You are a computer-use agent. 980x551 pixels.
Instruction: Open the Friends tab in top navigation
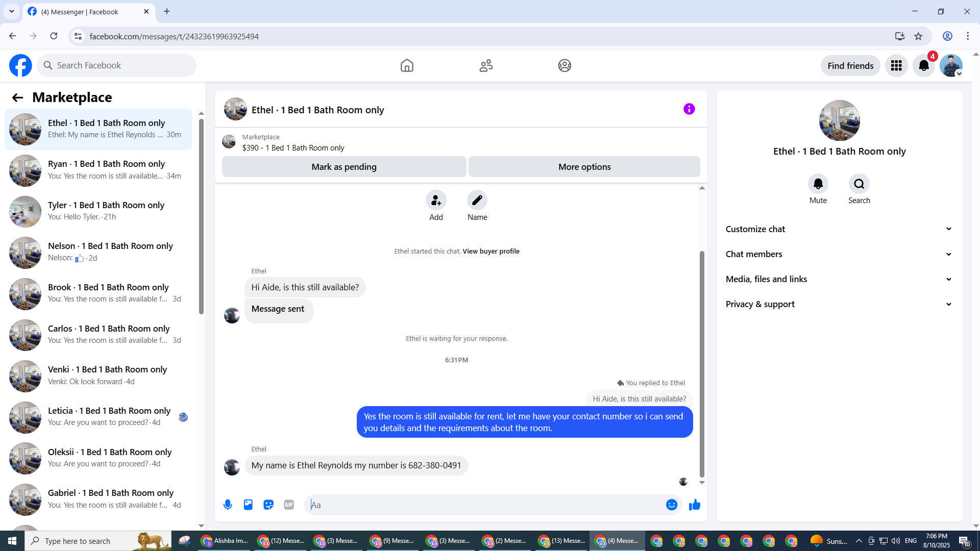coord(486,66)
